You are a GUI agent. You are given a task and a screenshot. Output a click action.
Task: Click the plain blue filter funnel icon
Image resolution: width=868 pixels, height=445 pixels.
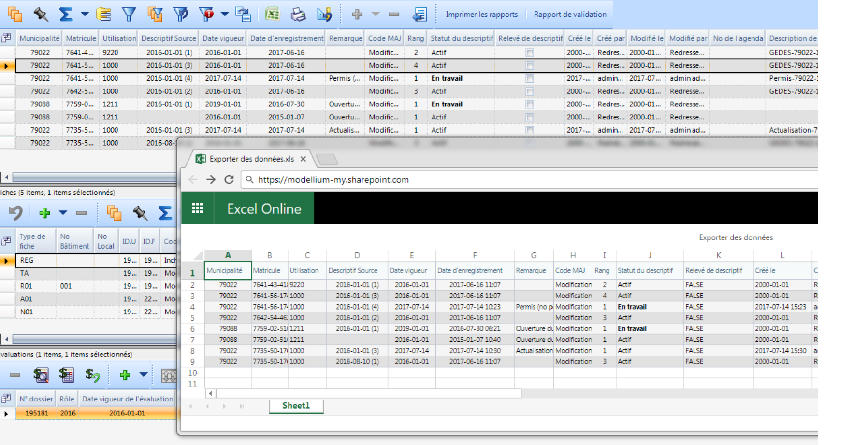click(129, 14)
